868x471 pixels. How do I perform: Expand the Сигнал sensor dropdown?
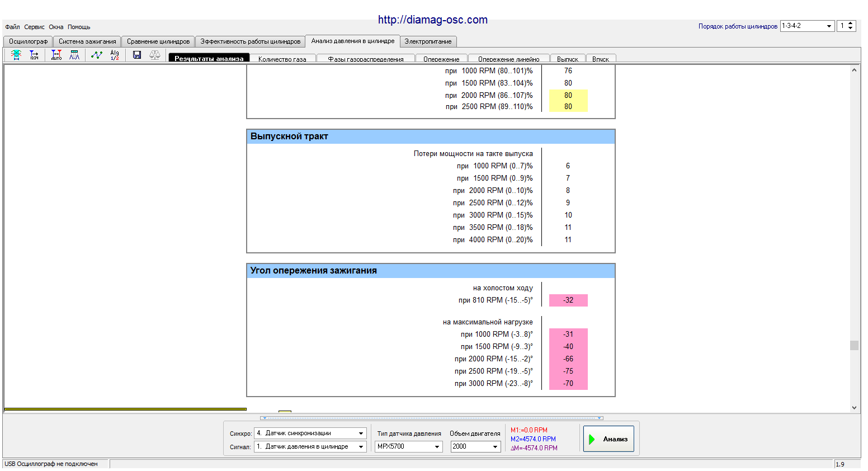click(x=361, y=446)
